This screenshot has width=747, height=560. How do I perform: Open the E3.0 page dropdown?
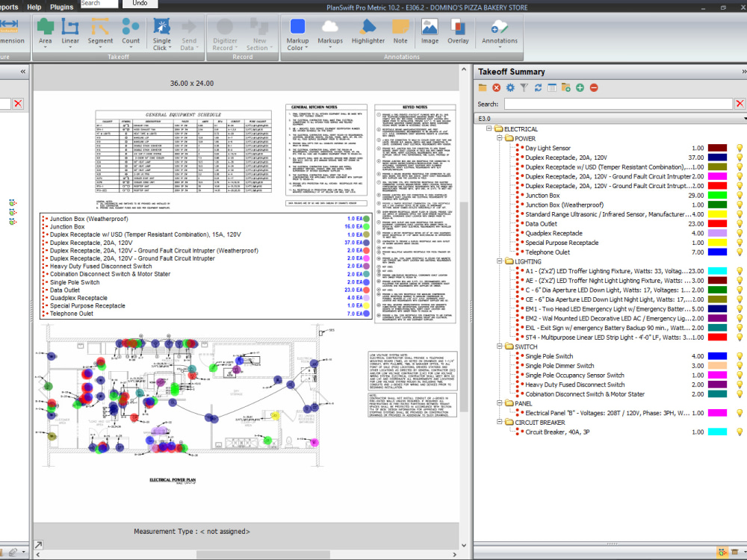tap(744, 119)
